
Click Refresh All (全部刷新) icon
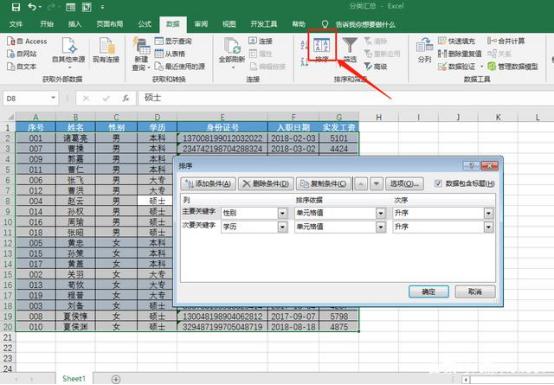(232, 46)
